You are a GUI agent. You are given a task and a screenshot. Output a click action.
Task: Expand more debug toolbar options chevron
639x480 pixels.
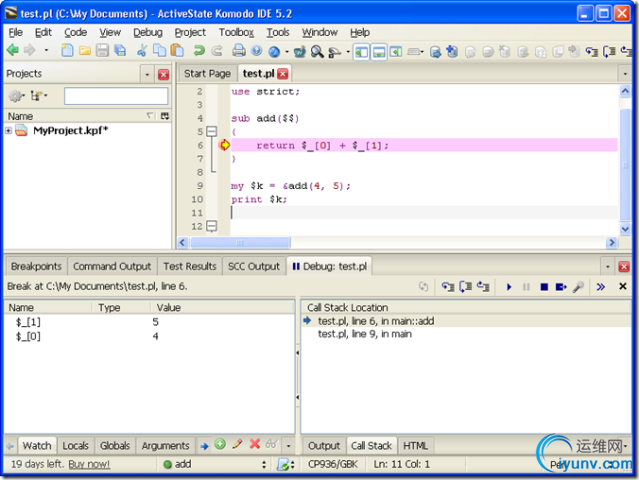(600, 287)
